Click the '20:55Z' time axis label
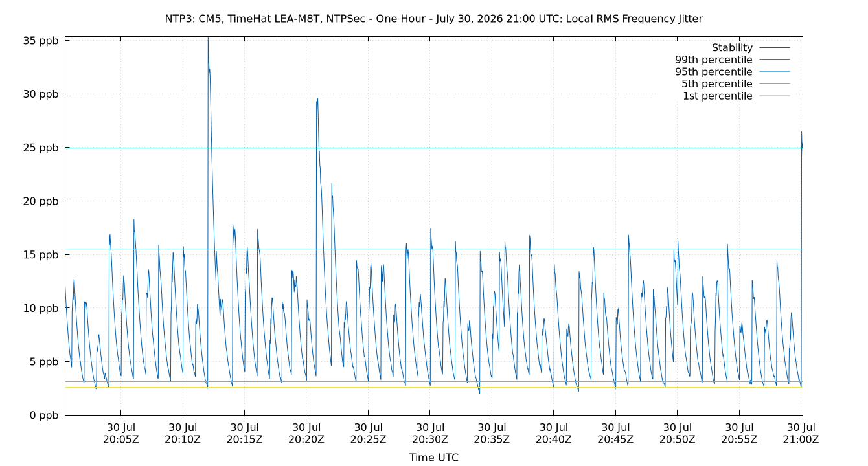The image size is (868, 466). pos(738,439)
